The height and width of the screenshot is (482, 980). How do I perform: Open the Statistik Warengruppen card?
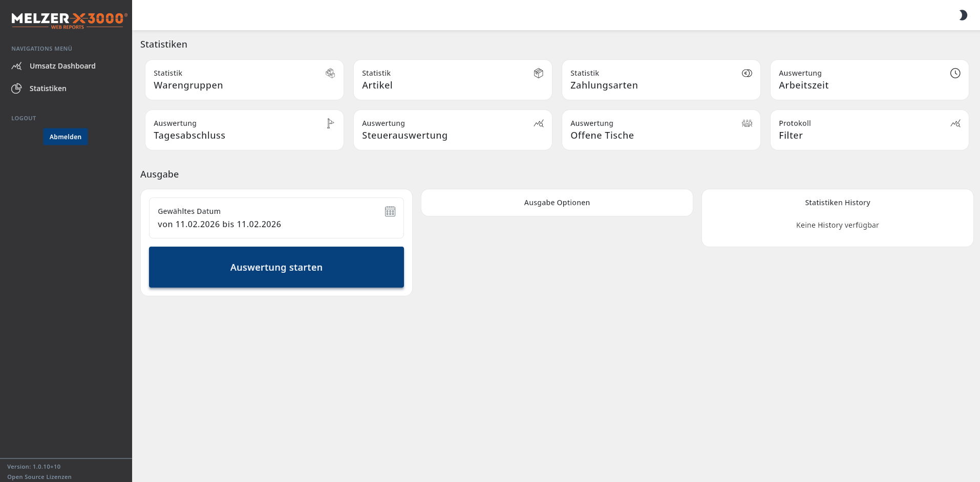click(x=244, y=80)
